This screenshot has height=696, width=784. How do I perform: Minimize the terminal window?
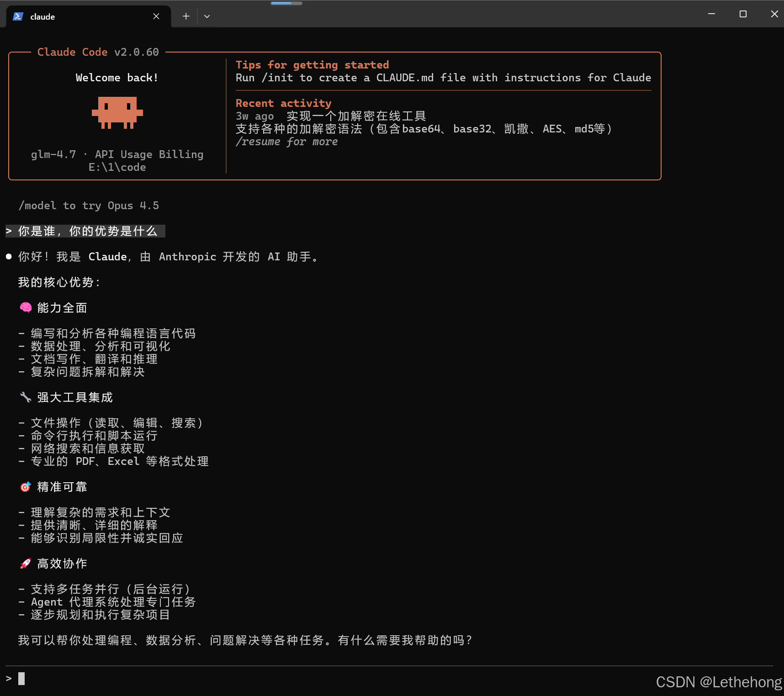711,14
